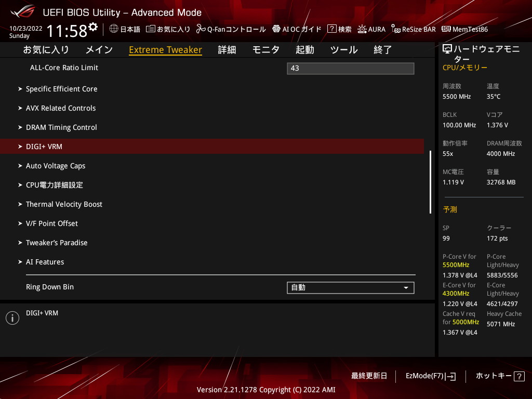Open the モニタ tab
This screenshot has width=532, height=399.
(266, 50)
